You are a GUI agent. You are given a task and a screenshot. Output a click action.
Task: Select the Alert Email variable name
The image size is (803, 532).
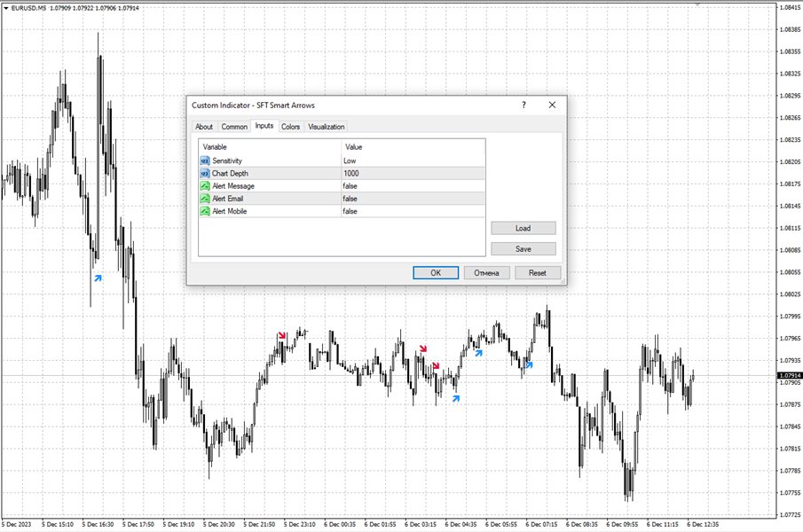pos(227,199)
